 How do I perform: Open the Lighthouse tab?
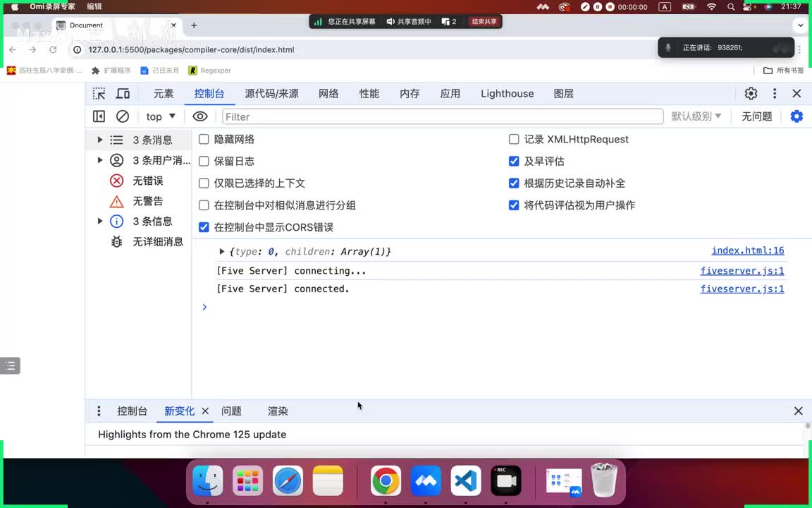point(507,94)
